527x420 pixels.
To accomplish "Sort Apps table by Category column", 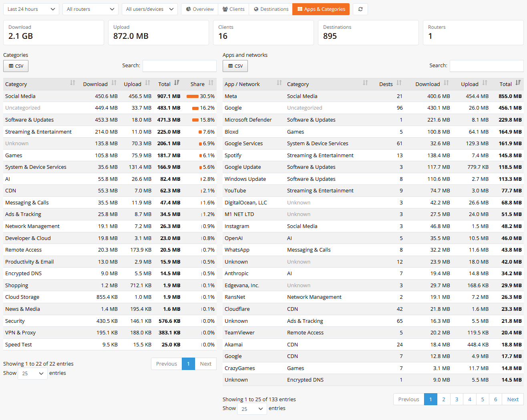I will 328,84.
